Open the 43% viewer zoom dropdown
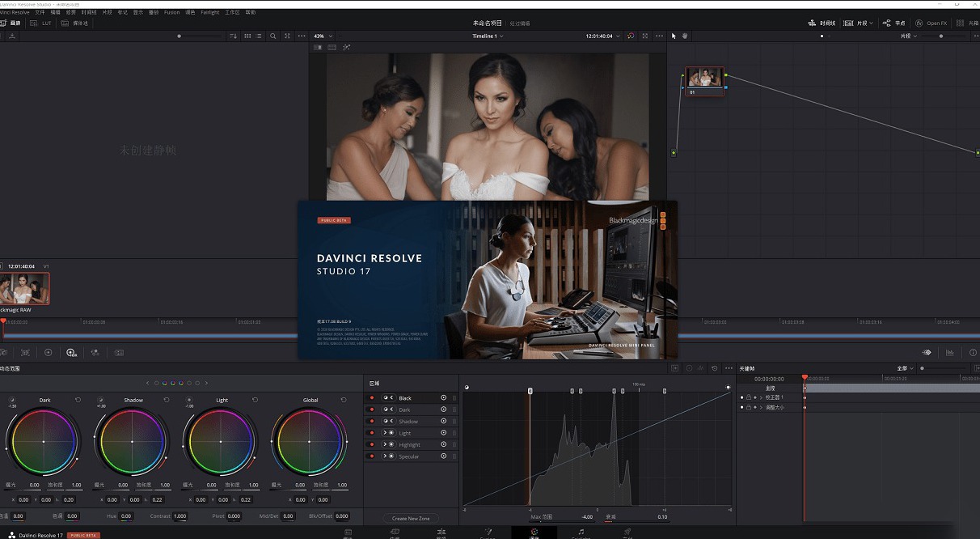 click(323, 36)
